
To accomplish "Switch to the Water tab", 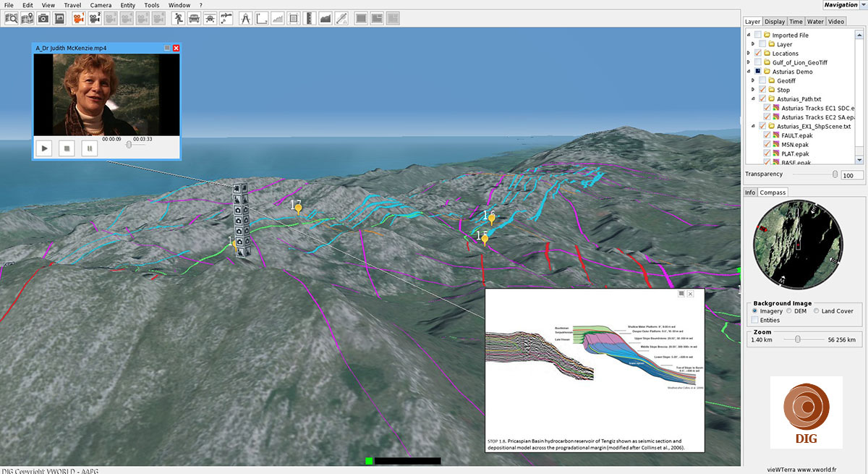I will point(815,22).
